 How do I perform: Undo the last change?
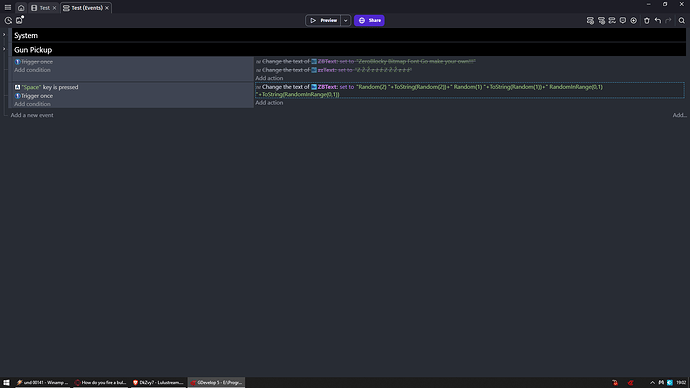[x=658, y=21]
